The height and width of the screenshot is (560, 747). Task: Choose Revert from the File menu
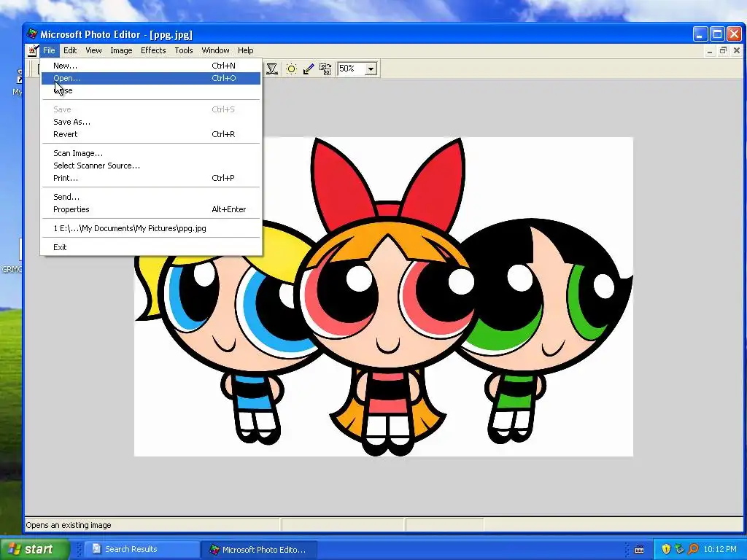[151, 134]
